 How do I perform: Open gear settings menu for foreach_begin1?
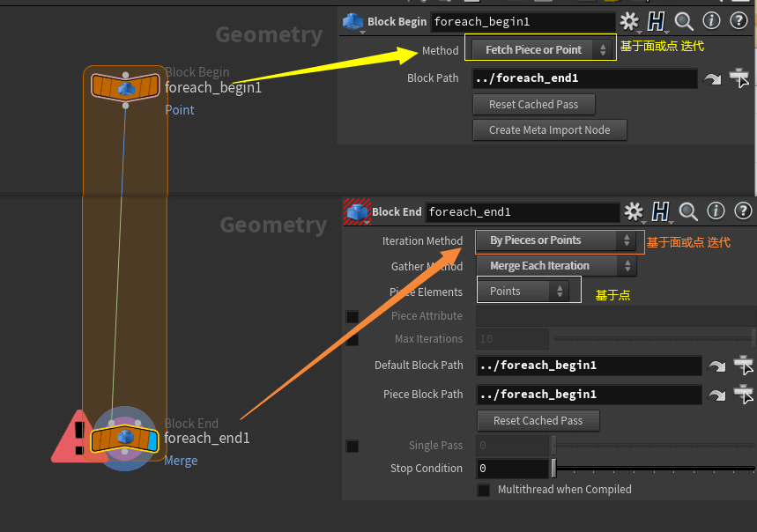pyautogui.click(x=629, y=21)
